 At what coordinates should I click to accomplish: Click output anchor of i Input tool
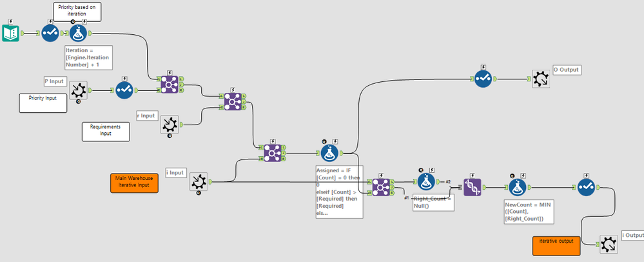tap(211, 181)
